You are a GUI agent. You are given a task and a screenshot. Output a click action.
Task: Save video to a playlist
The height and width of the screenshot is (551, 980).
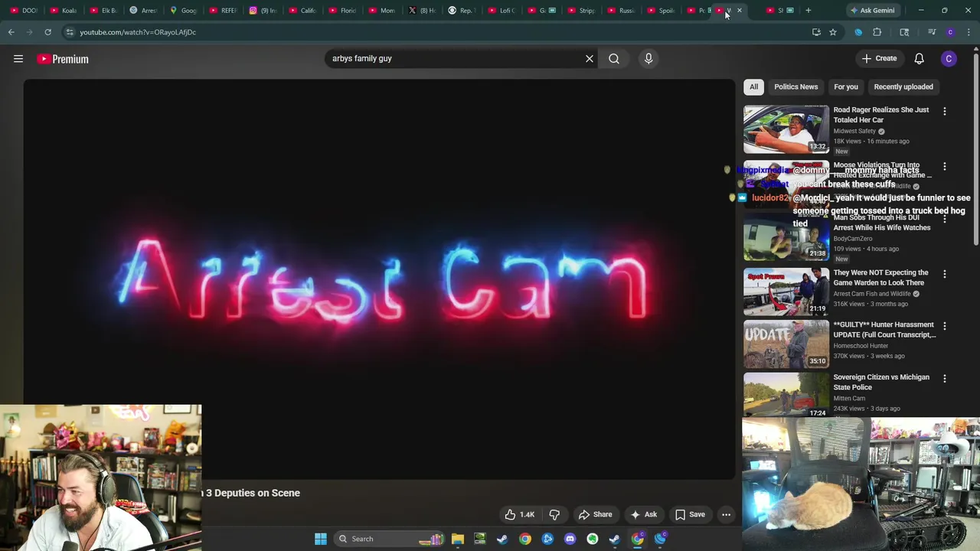689,514
